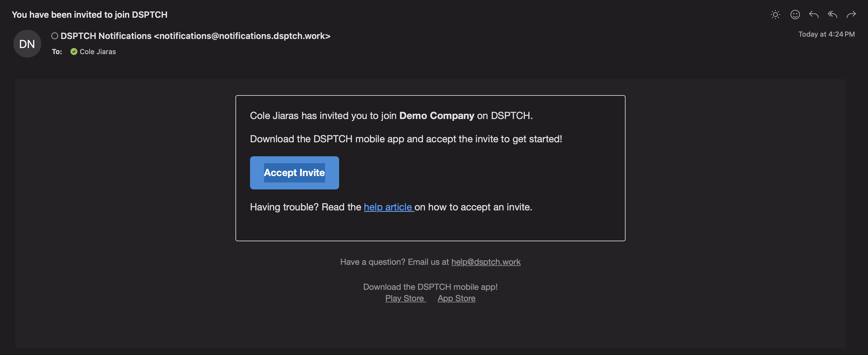This screenshot has height=355, width=868.
Task: Click the help@dsptch.work email link
Action: point(486,262)
